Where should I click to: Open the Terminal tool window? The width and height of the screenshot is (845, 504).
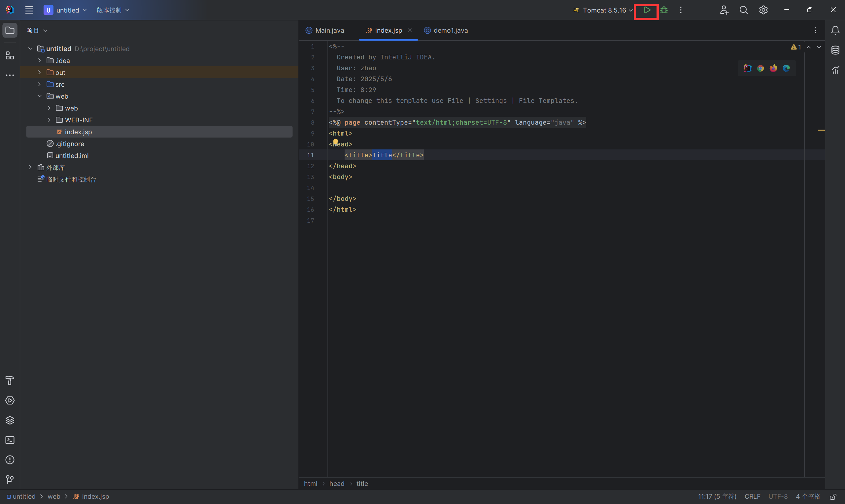pos(10,440)
